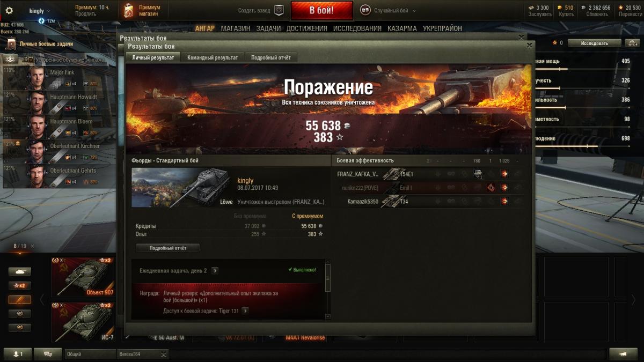644x362 pixels.
Task: Open the Random battle mode dropdown
Action: [388, 10]
